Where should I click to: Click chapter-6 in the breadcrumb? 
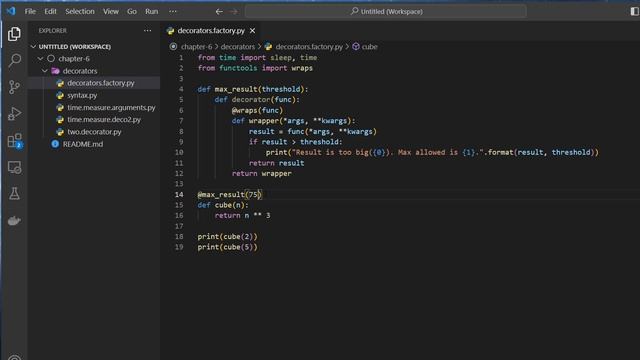tap(196, 47)
